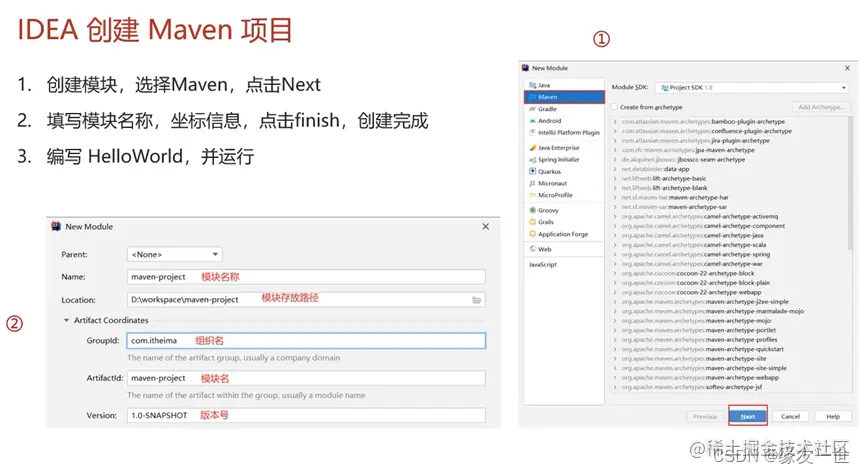This screenshot has width=865, height=474.
Task: Select the jbosscc-seam-archetype row text
Action: click(683, 159)
